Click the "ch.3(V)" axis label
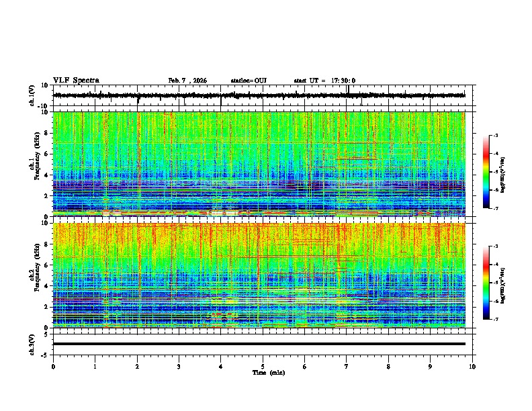 pos(33,345)
